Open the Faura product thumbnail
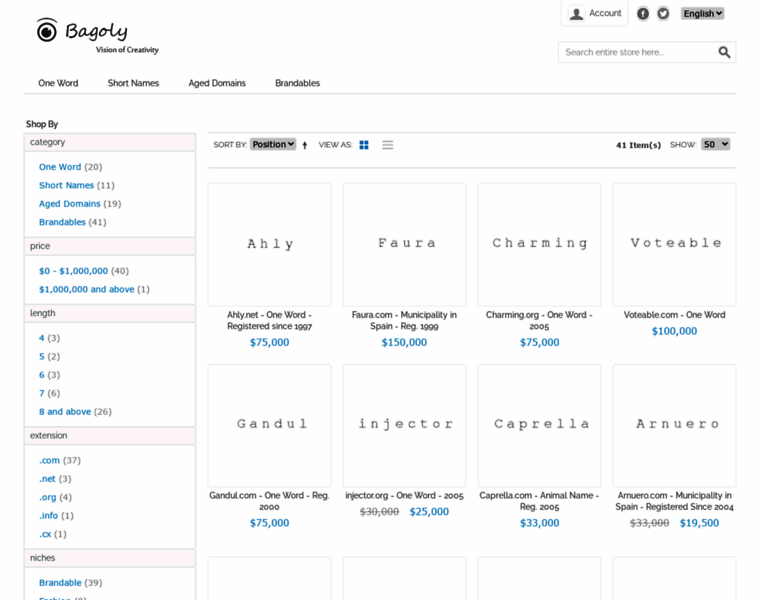Viewport: 760px width, 600px height. (404, 244)
